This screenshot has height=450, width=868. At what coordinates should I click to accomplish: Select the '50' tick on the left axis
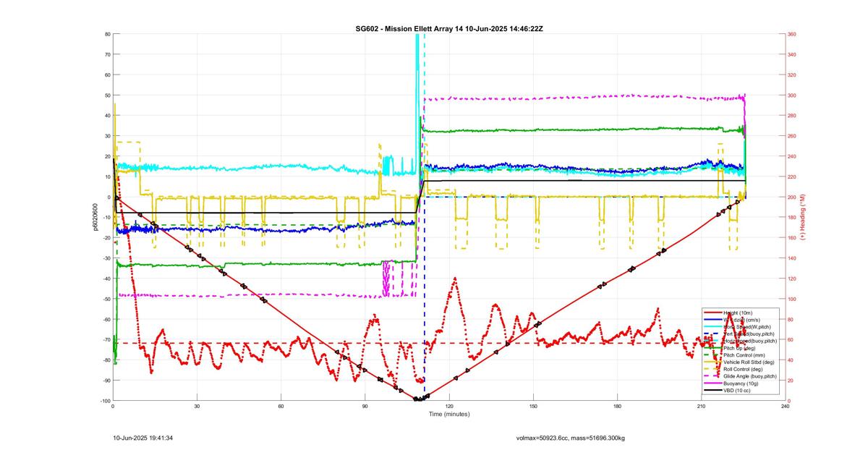[107, 95]
